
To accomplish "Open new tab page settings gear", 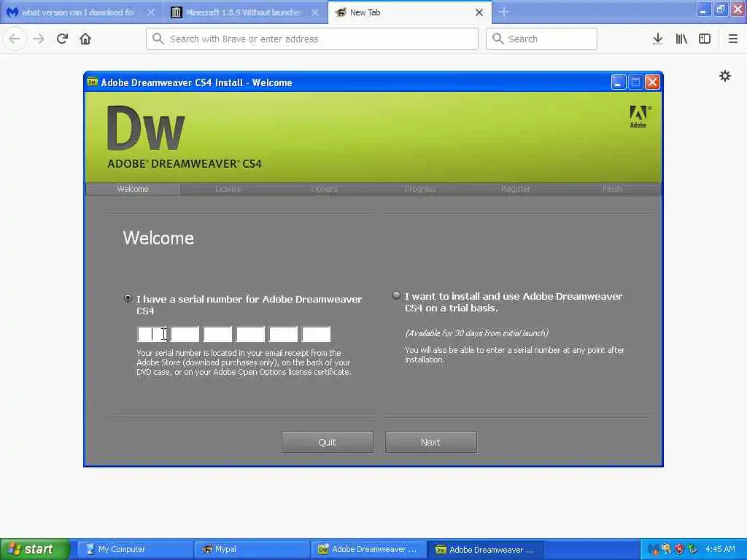I will point(725,76).
